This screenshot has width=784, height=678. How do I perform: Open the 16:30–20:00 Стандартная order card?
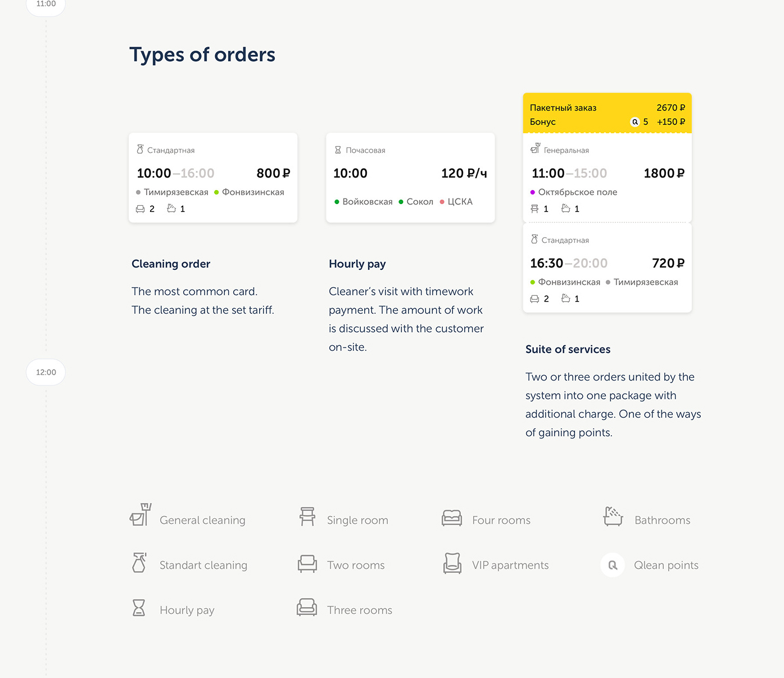click(607, 269)
